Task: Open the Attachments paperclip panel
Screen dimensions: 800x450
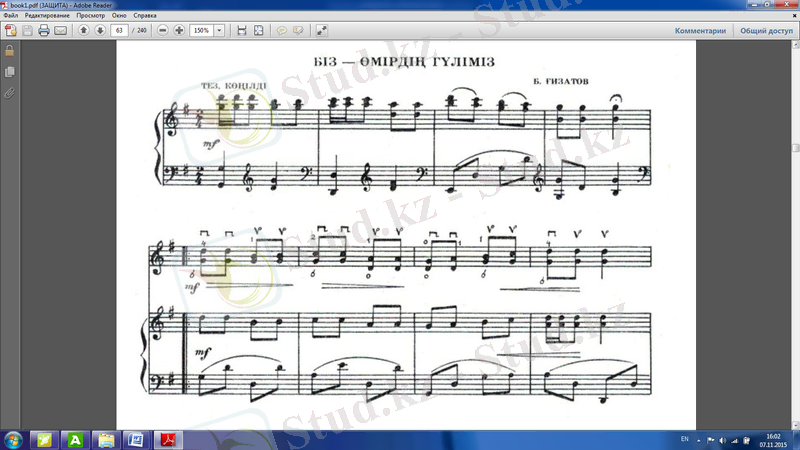Action: (x=10, y=92)
